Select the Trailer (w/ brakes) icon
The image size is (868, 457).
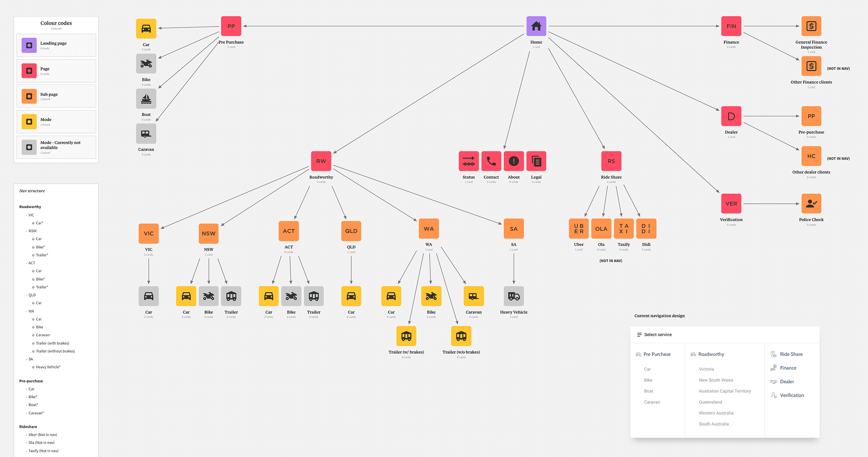[x=406, y=336]
